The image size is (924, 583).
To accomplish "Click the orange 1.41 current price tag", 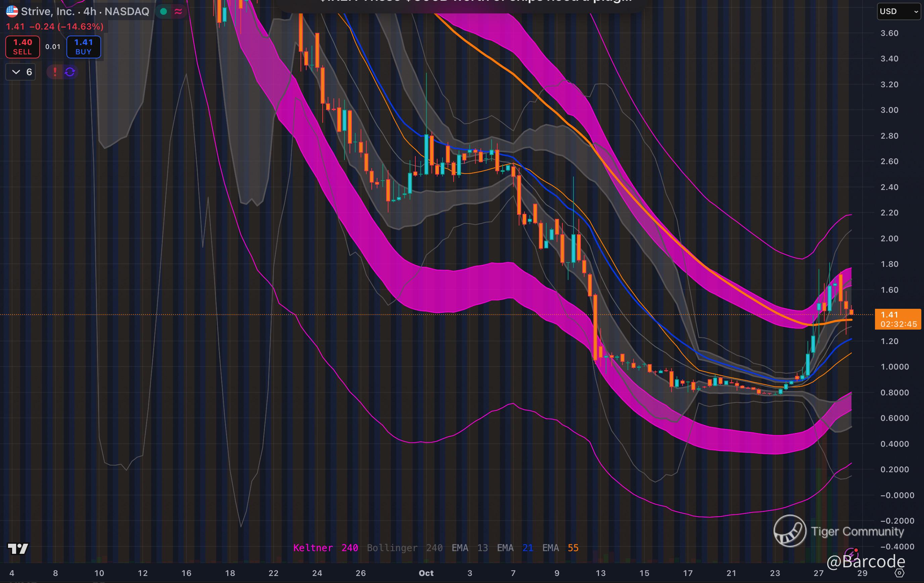I will (x=898, y=319).
